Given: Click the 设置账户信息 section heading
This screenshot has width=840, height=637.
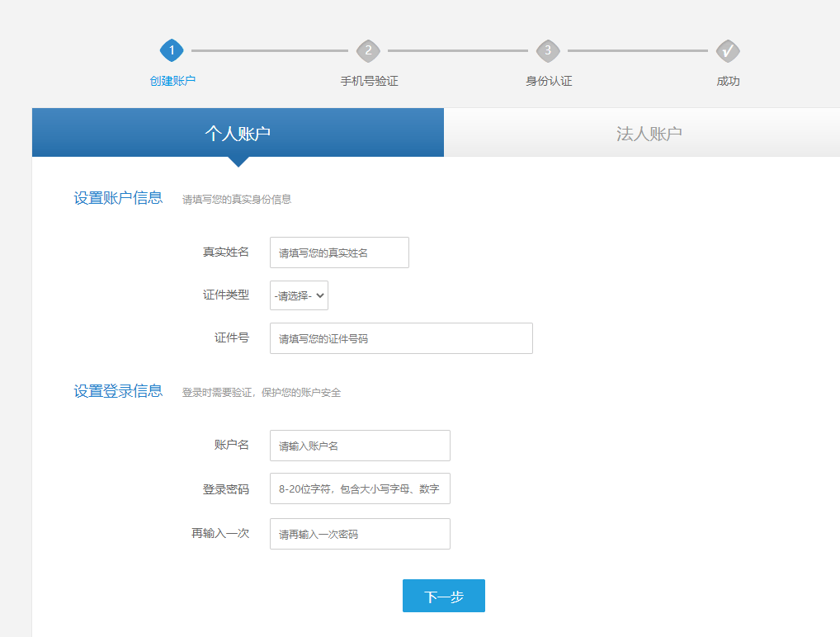Looking at the screenshot, I should (x=118, y=198).
